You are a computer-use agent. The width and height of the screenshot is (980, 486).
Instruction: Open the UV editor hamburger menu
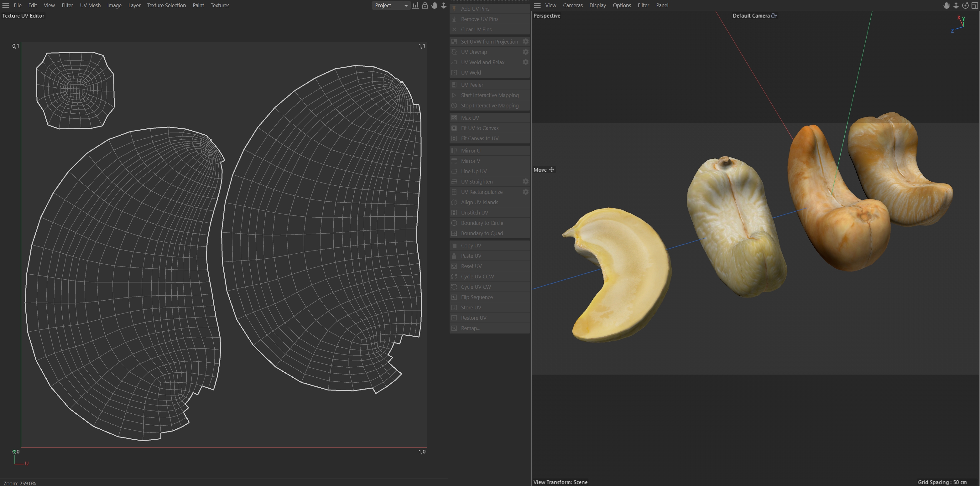(6, 5)
